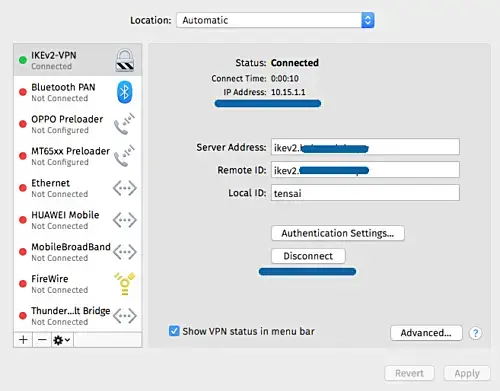The width and height of the screenshot is (500, 391).
Task: Select Bluetooth PAN service
Action: pyautogui.click(x=78, y=92)
